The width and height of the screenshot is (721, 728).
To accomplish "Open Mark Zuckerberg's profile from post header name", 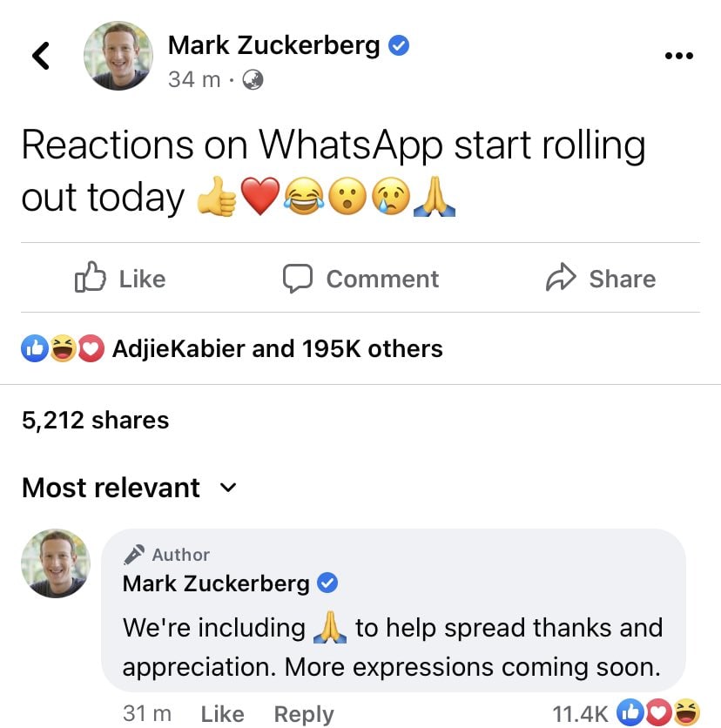I will tap(273, 45).
